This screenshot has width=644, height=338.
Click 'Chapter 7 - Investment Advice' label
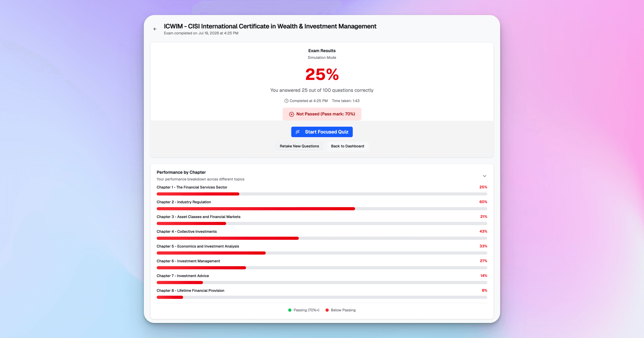pos(183,276)
